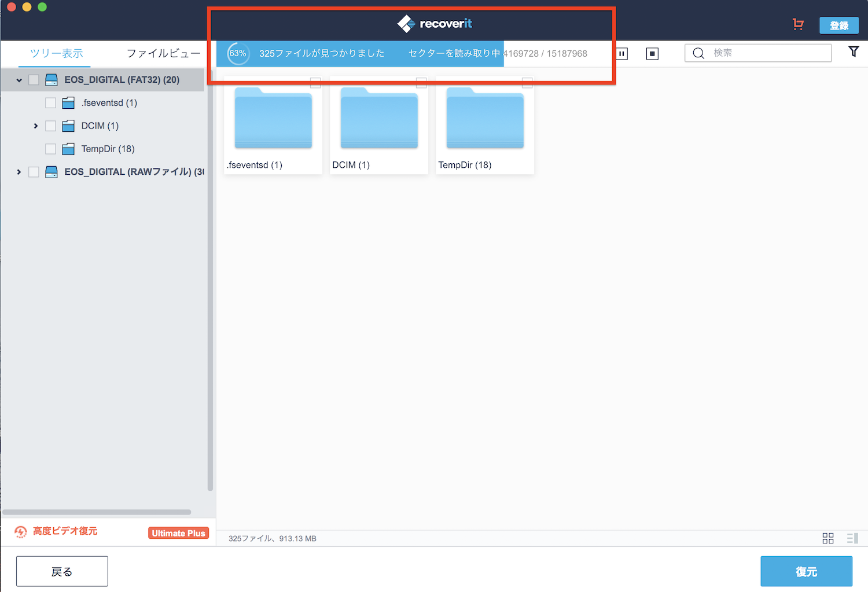Click the 高度ビデオ復元 link
This screenshot has height=592, width=868.
point(65,531)
